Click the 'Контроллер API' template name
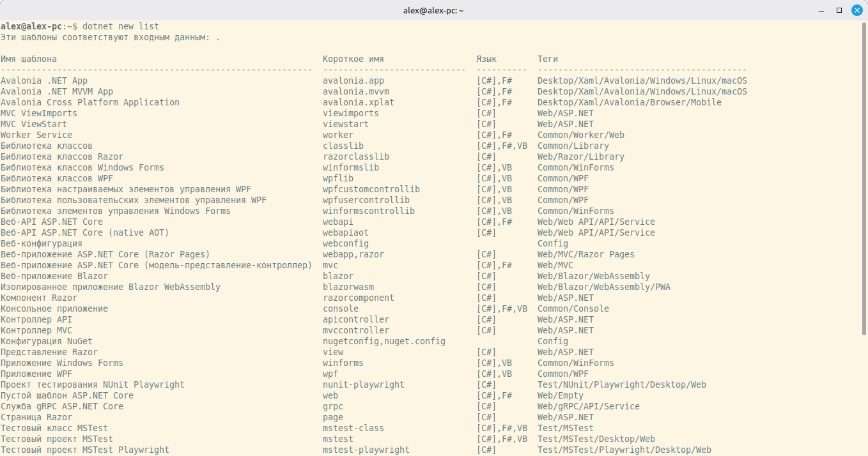The height and width of the screenshot is (456, 868). click(36, 319)
